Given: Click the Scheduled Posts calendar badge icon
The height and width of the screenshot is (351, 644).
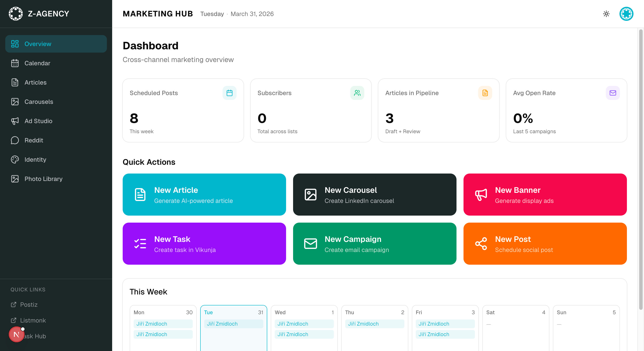Looking at the screenshot, I should (230, 93).
